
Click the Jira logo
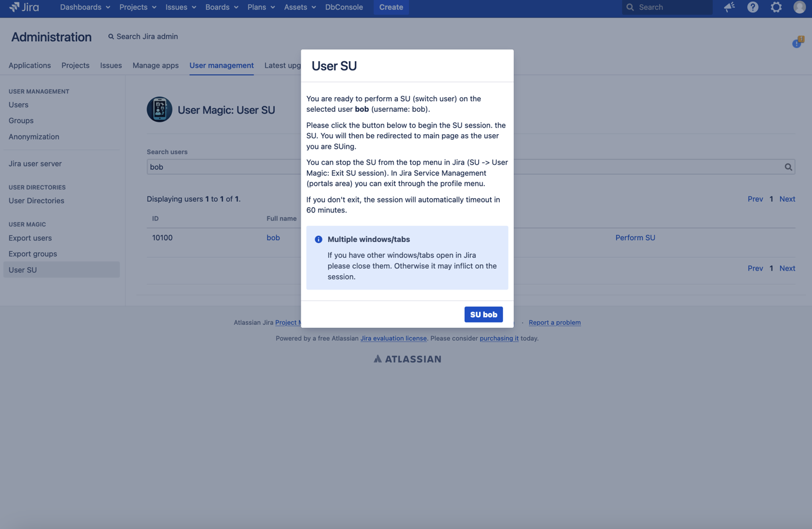pyautogui.click(x=24, y=7)
